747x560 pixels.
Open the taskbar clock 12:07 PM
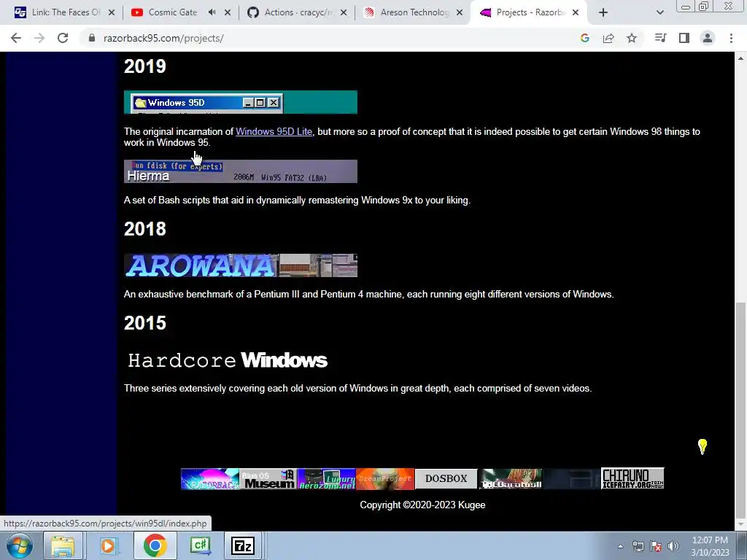point(710,546)
